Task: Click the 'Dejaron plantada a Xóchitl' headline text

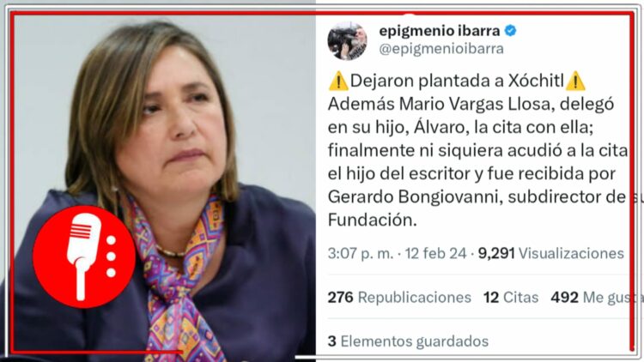Action: 457,81
